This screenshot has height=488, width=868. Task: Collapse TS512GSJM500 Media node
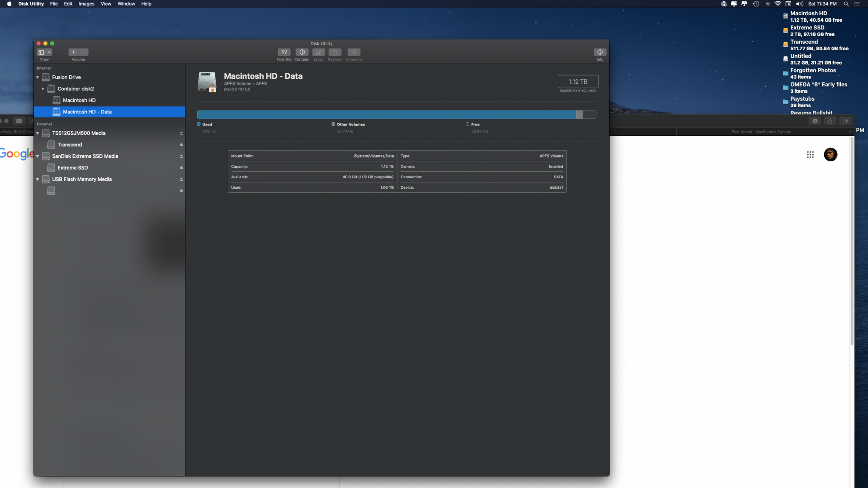click(38, 133)
